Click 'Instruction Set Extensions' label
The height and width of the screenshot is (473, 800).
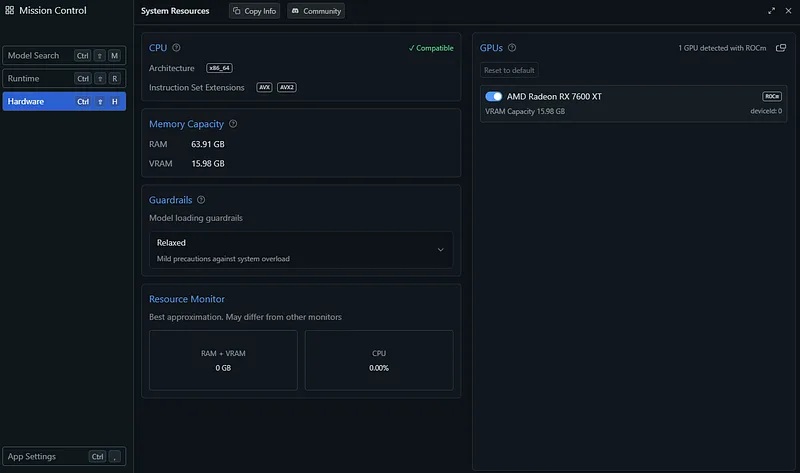coord(196,87)
